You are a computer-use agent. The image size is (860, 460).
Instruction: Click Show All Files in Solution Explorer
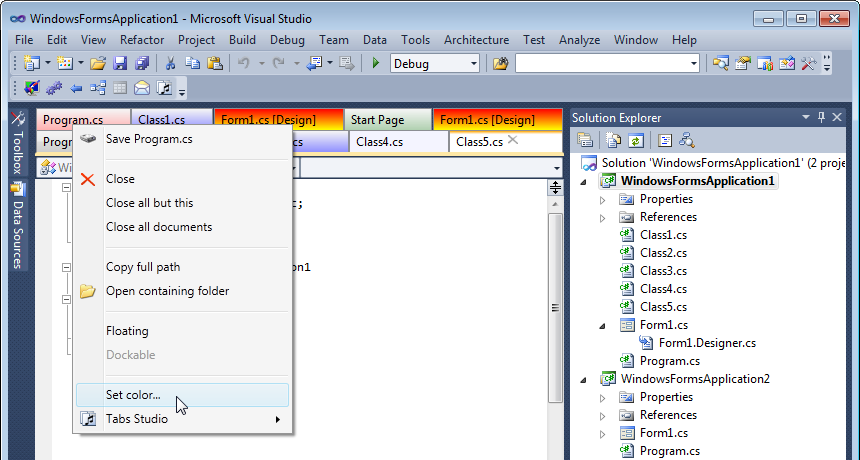pyautogui.click(x=613, y=140)
